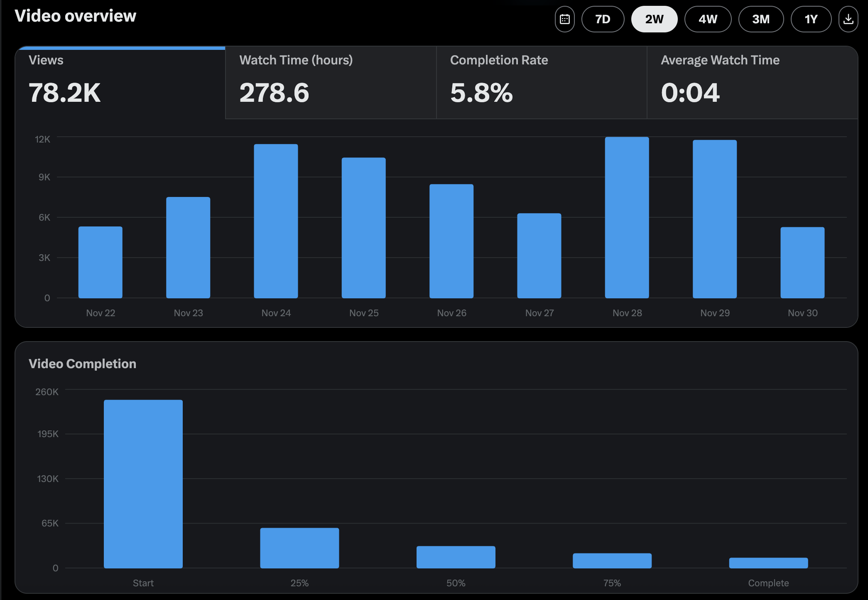Switch to the 1Y time range
This screenshot has width=868, height=600.
coord(811,19)
